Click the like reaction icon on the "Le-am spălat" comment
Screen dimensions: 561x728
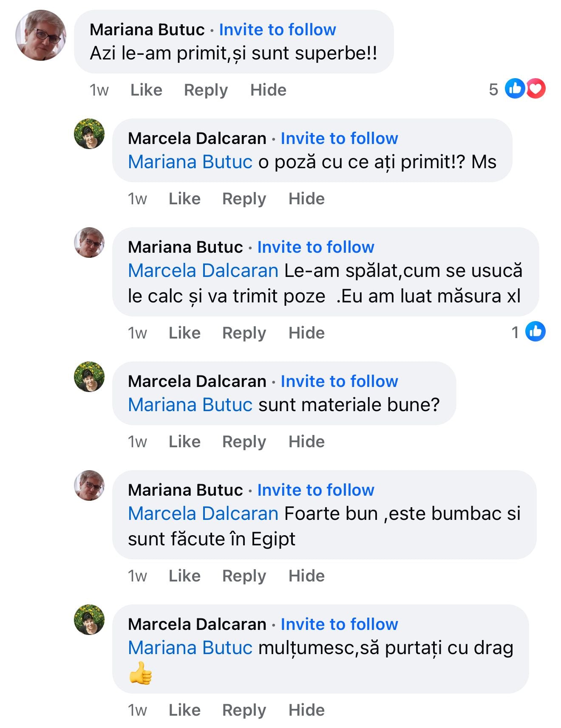[x=535, y=332]
